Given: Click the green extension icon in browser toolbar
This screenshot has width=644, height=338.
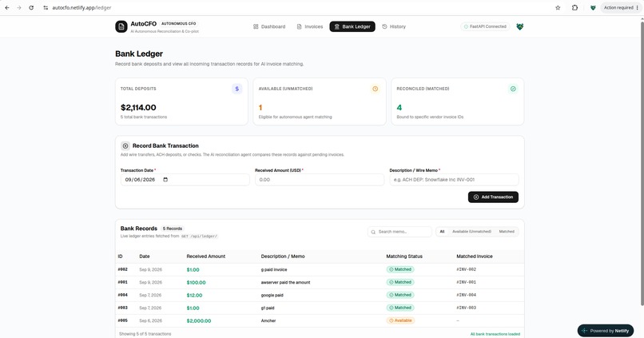Looking at the screenshot, I should point(593,8).
